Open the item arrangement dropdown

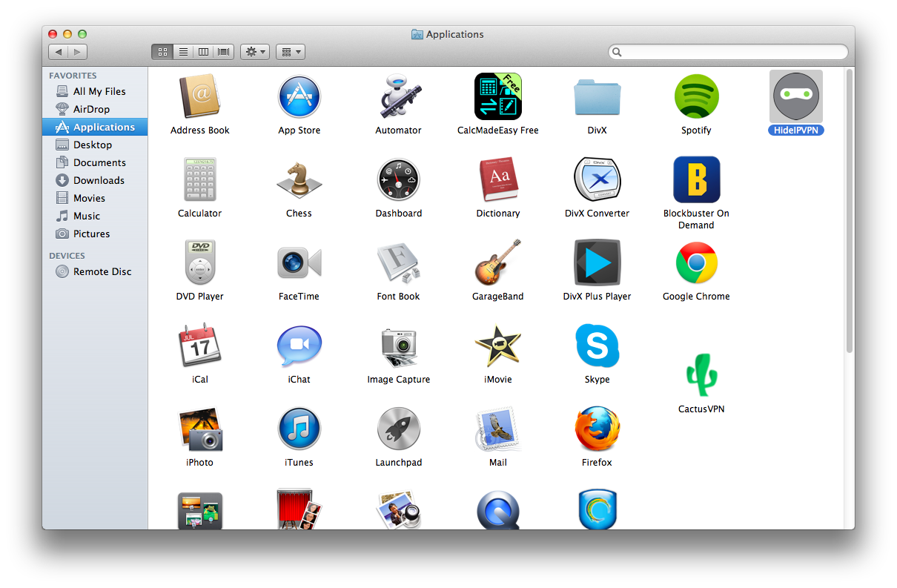(291, 52)
